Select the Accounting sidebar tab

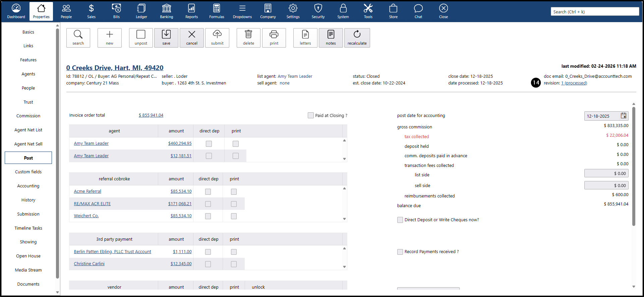click(28, 186)
